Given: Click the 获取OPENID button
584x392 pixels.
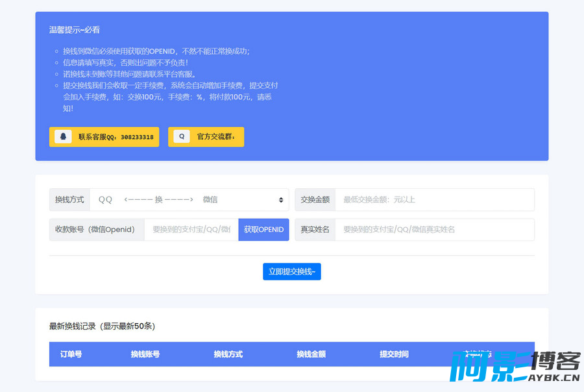Looking at the screenshot, I should (263, 230).
